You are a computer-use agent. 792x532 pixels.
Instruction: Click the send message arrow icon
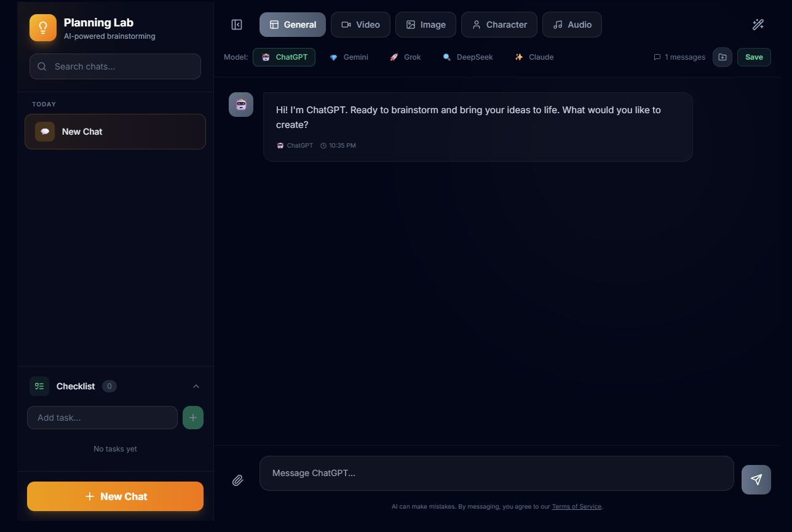[756, 480]
